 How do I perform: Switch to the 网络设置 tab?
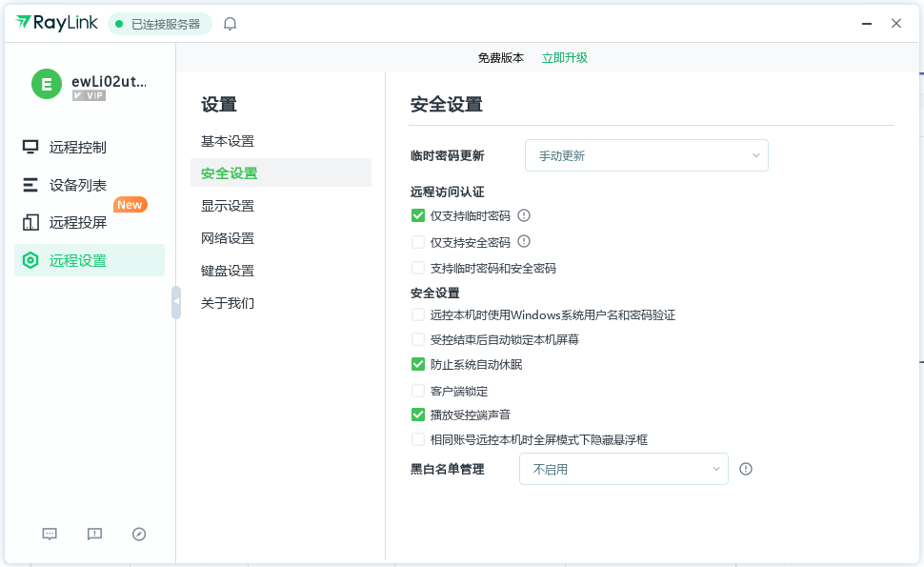click(x=228, y=238)
